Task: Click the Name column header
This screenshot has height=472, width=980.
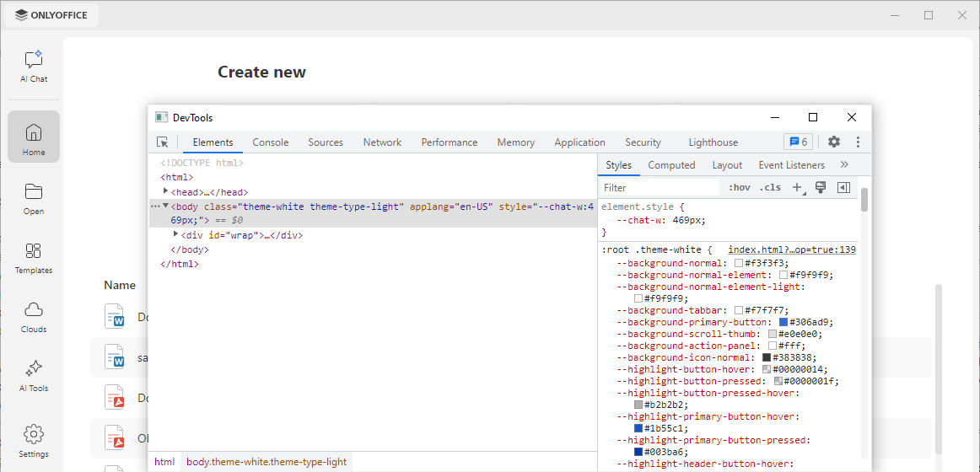Action: (120, 285)
